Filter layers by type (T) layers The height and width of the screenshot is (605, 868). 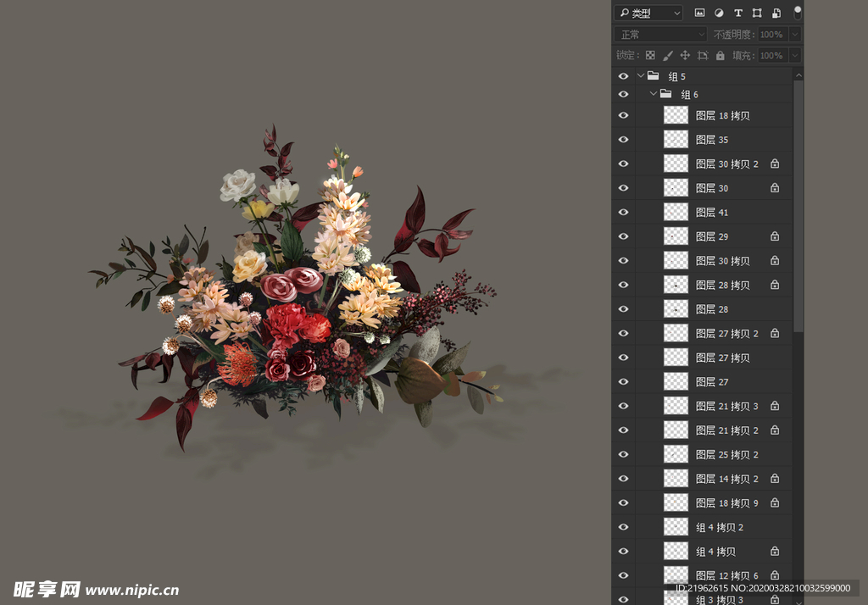[737, 13]
